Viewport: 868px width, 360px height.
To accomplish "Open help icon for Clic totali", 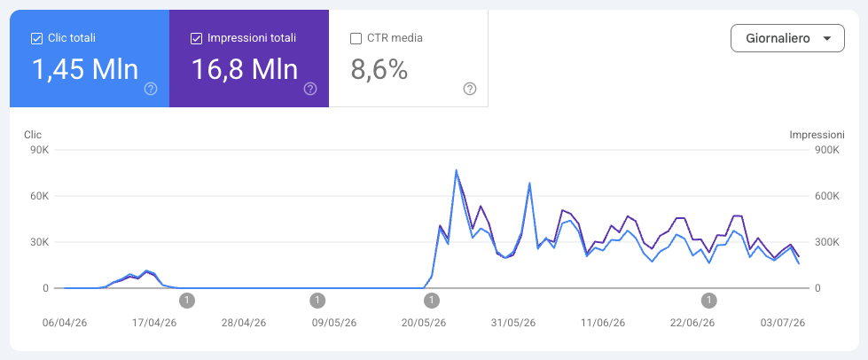I will pos(151,89).
